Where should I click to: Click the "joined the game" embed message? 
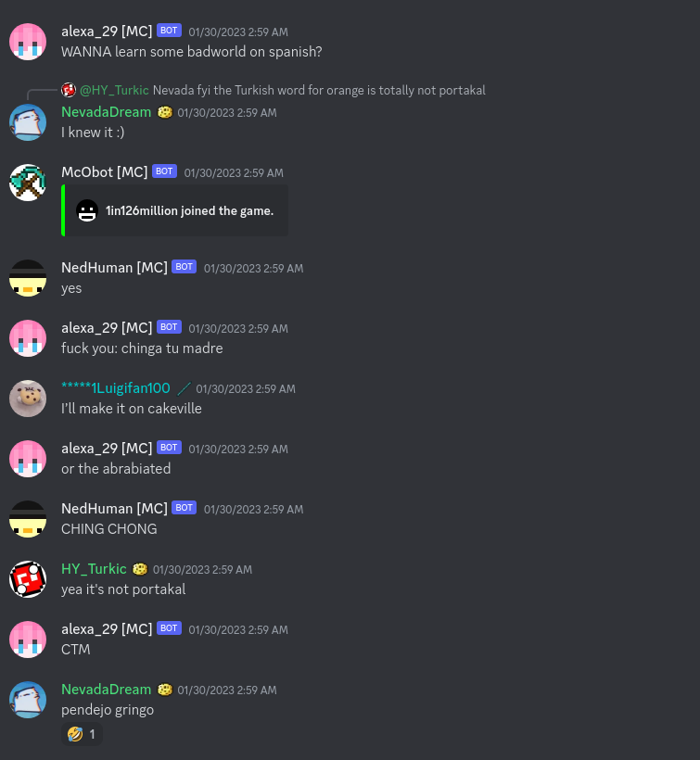coord(174,210)
